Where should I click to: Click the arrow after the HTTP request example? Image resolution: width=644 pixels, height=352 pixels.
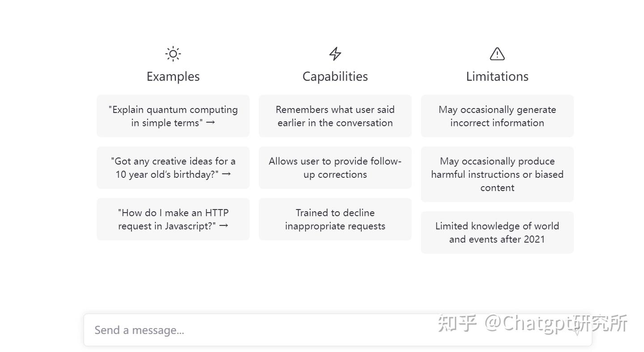click(224, 226)
